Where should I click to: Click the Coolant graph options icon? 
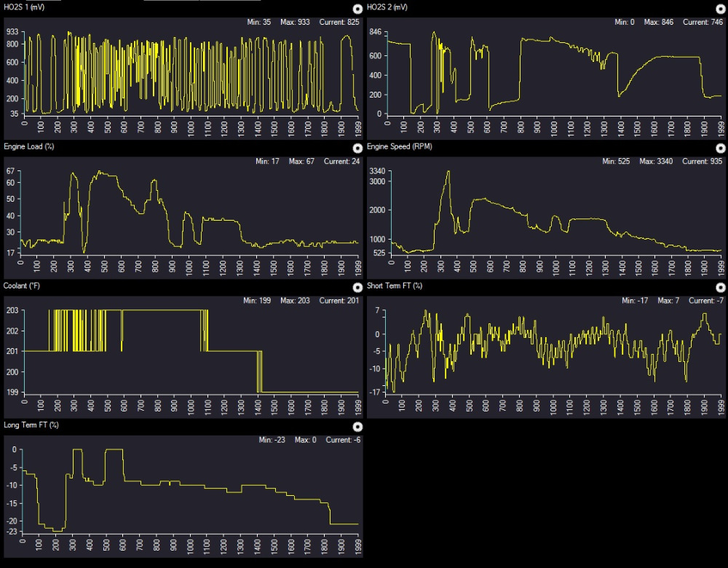pyautogui.click(x=357, y=287)
